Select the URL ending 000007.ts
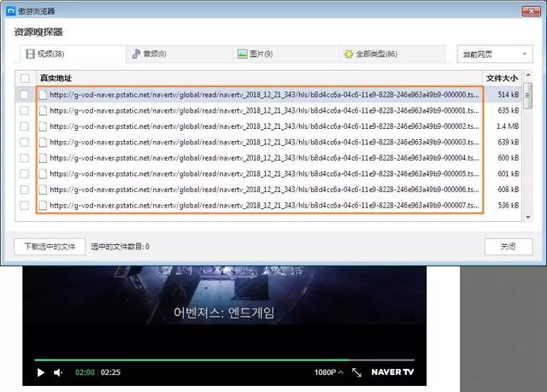The height and width of the screenshot is (392, 547). [264, 206]
